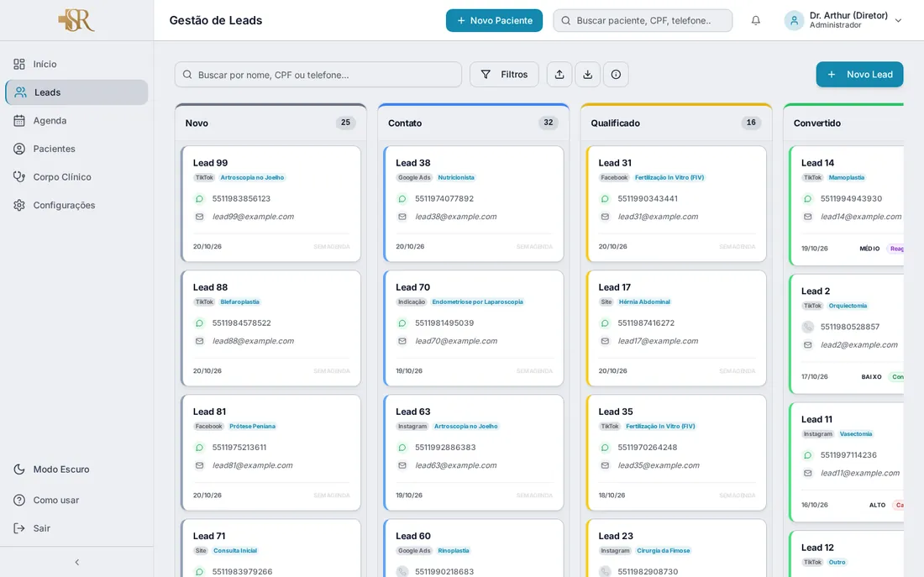Click Dr. Arthur's user avatar icon

click(794, 21)
